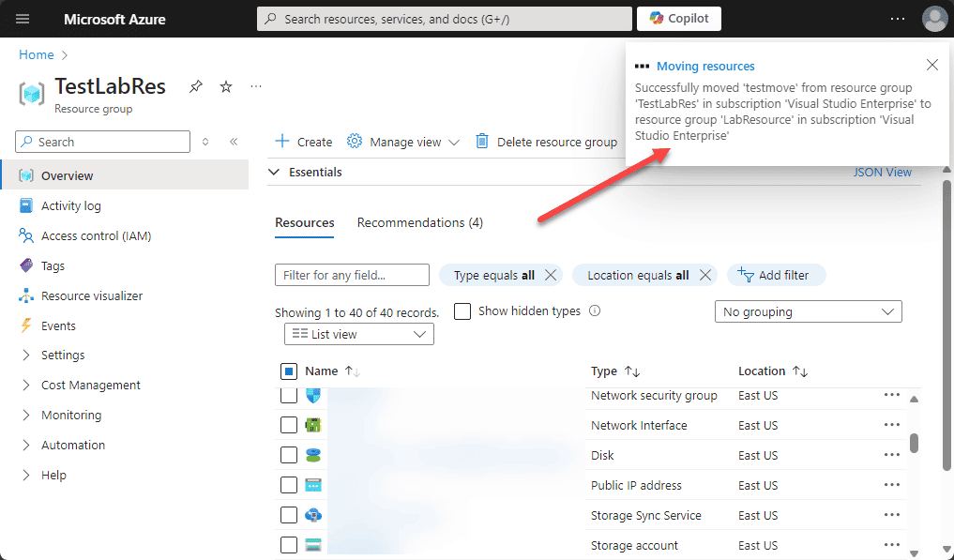Screen dimensions: 954x560
Task: Select the Public IP address row checkbox
Action: 288,485
